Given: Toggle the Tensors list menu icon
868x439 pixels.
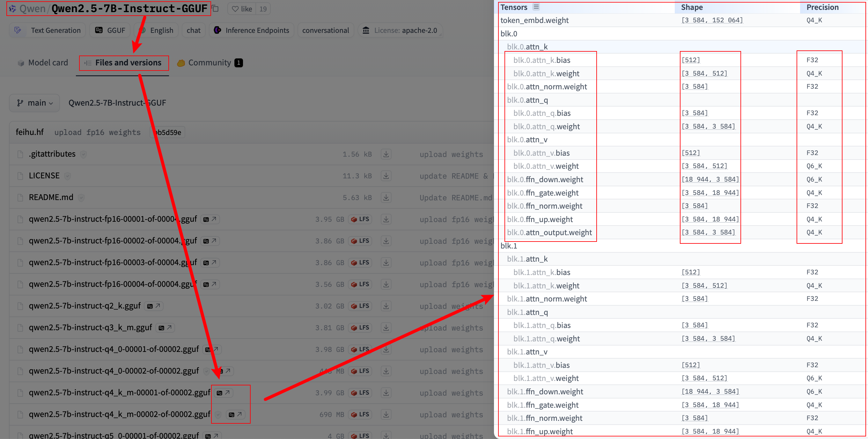Looking at the screenshot, I should [536, 7].
